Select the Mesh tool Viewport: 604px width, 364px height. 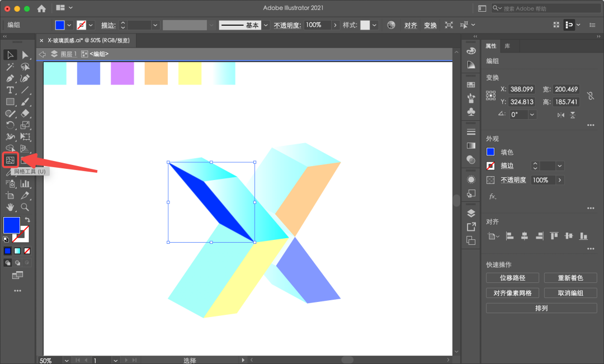[x=11, y=160]
